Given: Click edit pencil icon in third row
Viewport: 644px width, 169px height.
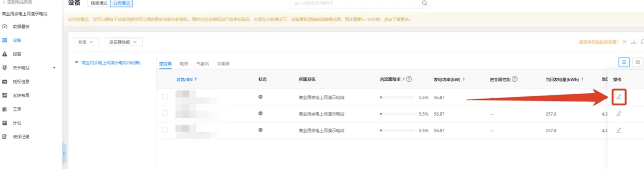Looking at the screenshot, I should click(x=619, y=130).
